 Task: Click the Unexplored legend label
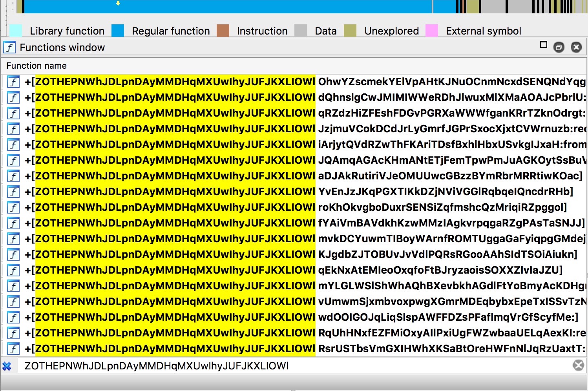(x=391, y=31)
